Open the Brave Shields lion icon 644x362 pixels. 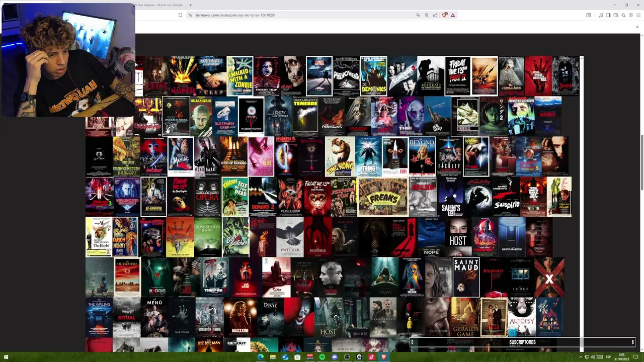point(444,15)
